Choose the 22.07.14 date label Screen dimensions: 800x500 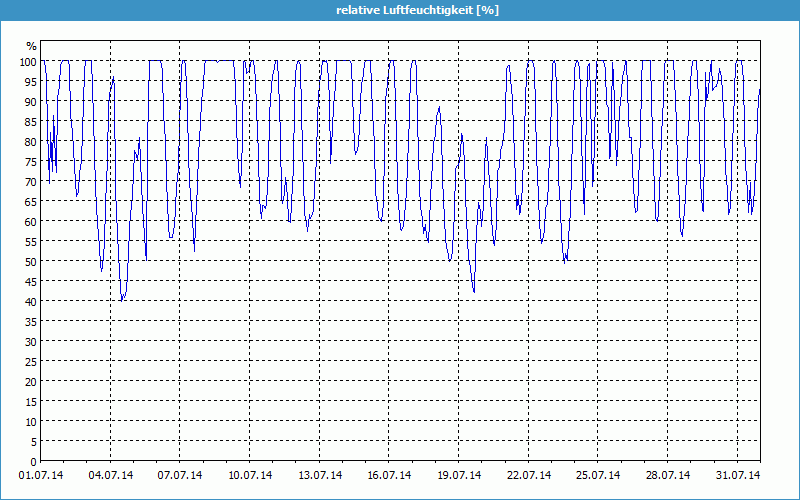[x=530, y=475]
